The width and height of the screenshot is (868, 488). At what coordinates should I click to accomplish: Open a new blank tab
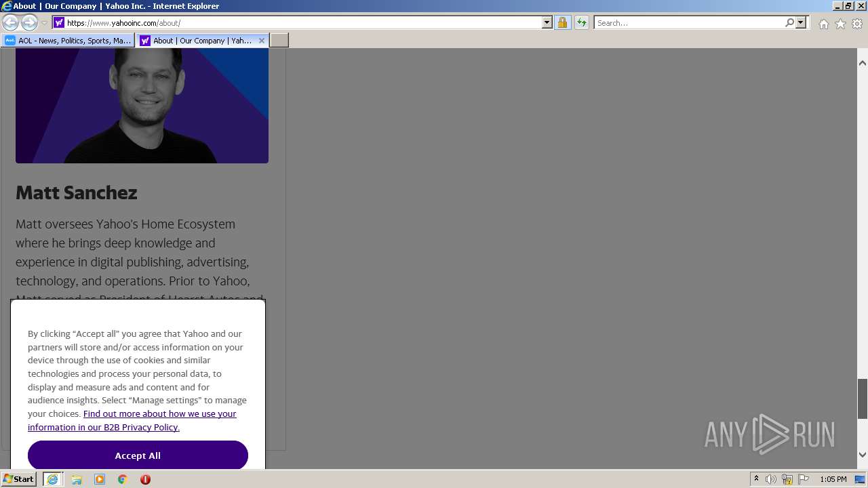click(x=279, y=41)
